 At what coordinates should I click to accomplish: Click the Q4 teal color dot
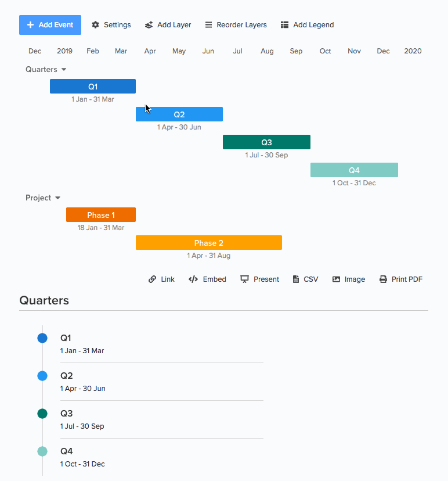(x=42, y=451)
